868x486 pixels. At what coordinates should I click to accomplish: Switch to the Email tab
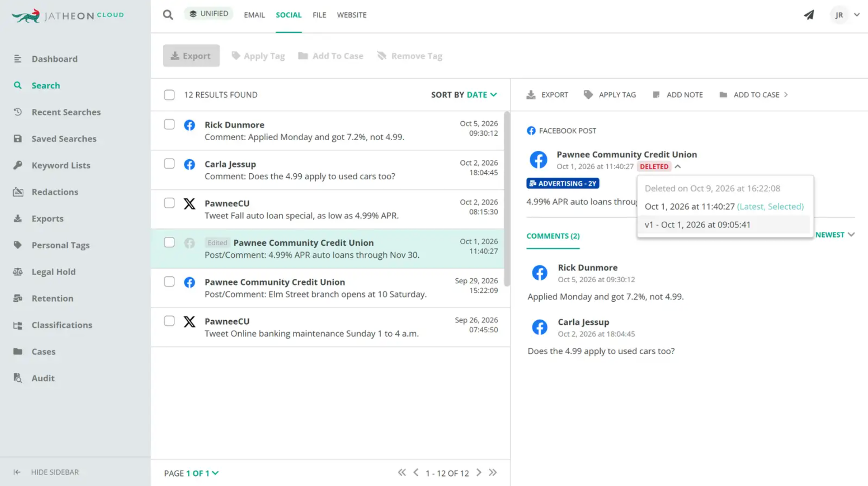coord(254,15)
